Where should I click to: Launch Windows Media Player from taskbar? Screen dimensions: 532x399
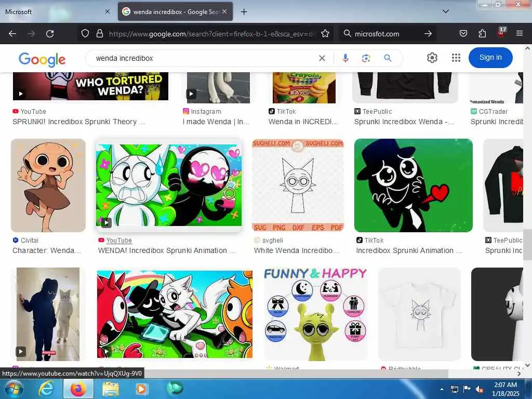click(141, 389)
